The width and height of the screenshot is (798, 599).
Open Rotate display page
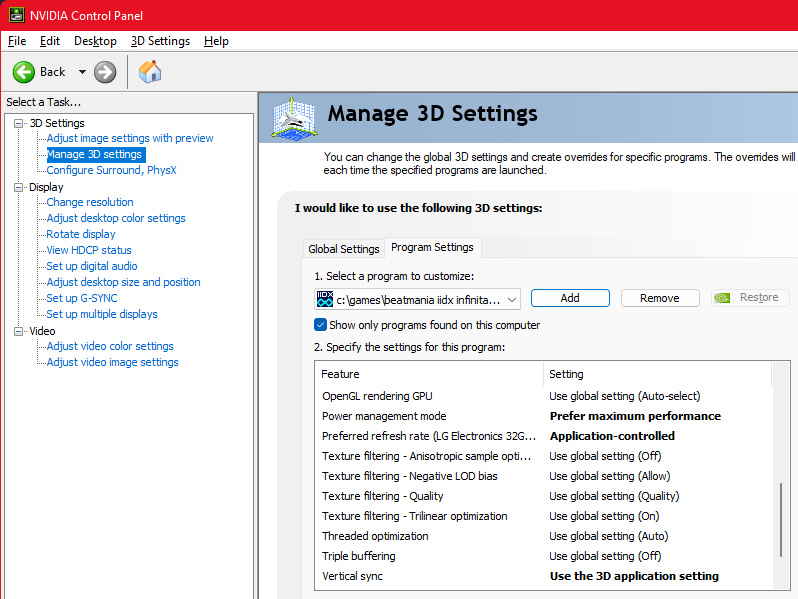coord(81,234)
